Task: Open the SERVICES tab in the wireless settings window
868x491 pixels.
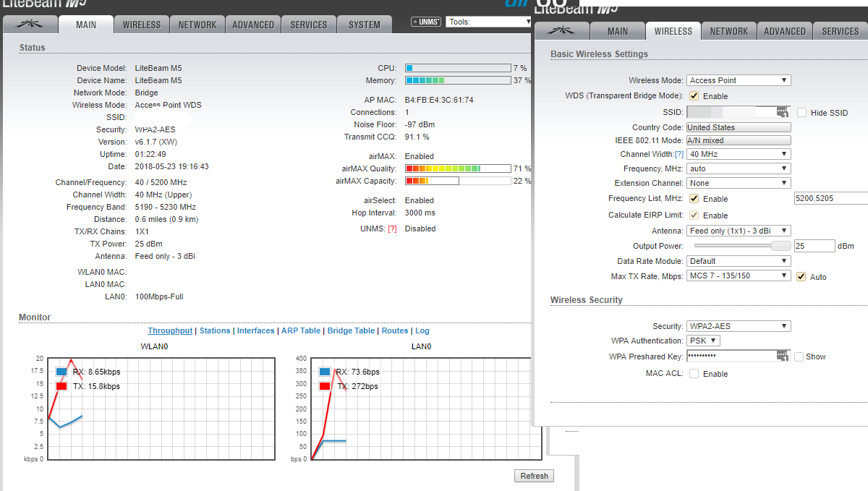Action: tap(841, 31)
